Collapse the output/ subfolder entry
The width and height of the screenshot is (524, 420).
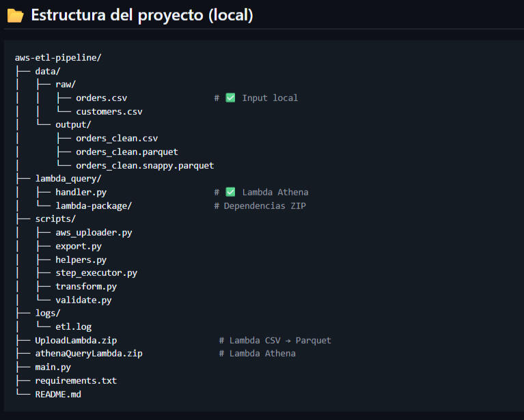(x=73, y=124)
